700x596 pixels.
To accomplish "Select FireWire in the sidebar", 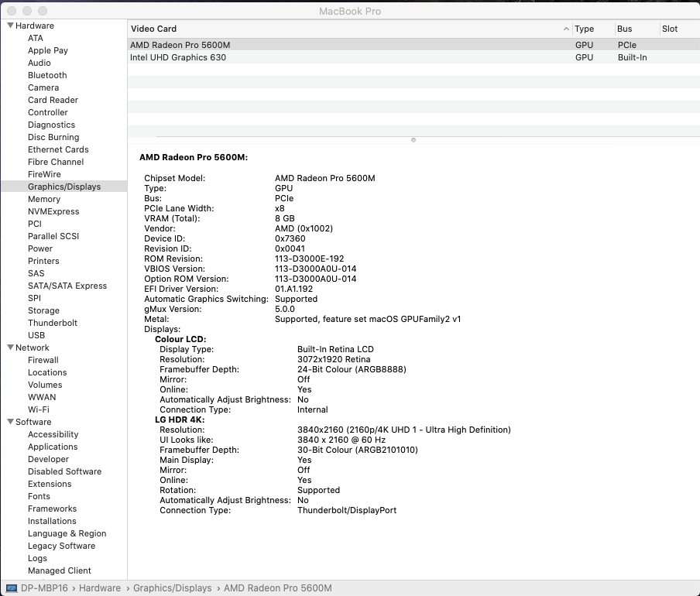I will [x=44, y=174].
